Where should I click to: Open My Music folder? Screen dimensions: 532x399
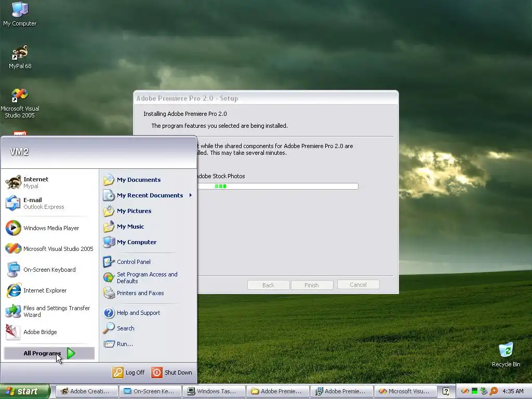pyautogui.click(x=148, y=227)
